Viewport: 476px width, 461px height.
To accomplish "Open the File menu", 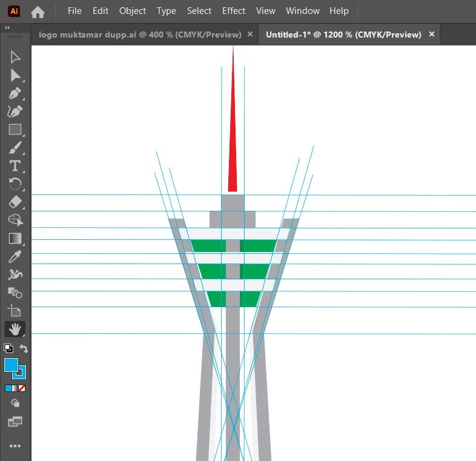I will click(x=74, y=11).
